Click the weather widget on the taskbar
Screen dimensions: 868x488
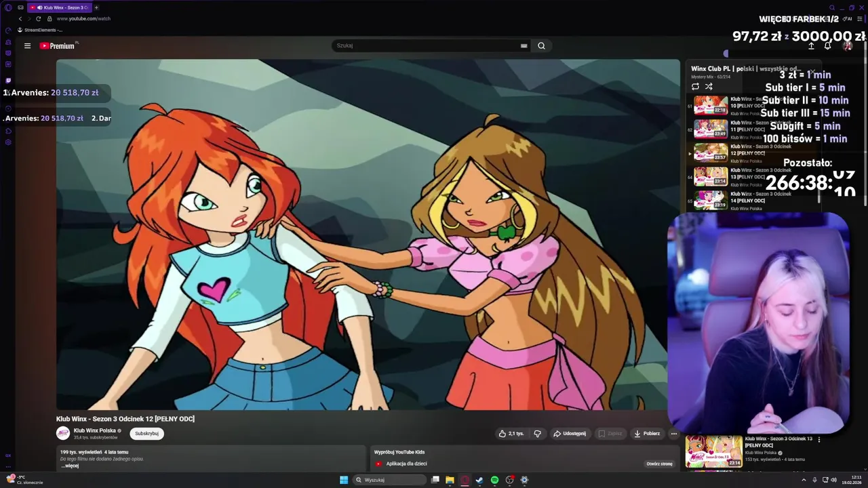[24, 480]
